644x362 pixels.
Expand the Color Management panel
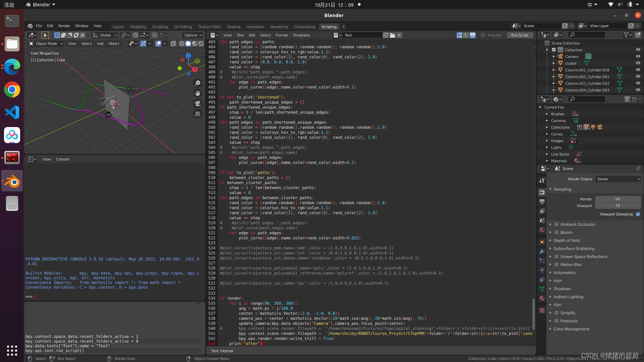(571, 329)
